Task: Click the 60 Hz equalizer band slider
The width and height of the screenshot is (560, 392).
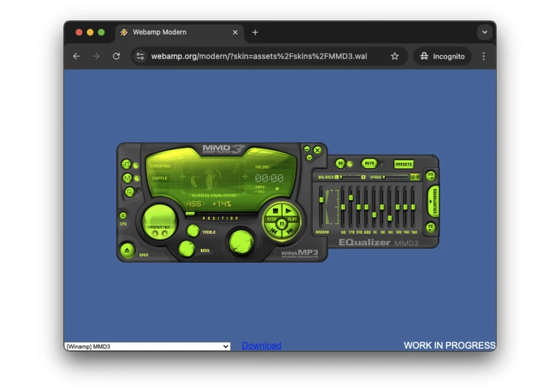Action: [343, 206]
